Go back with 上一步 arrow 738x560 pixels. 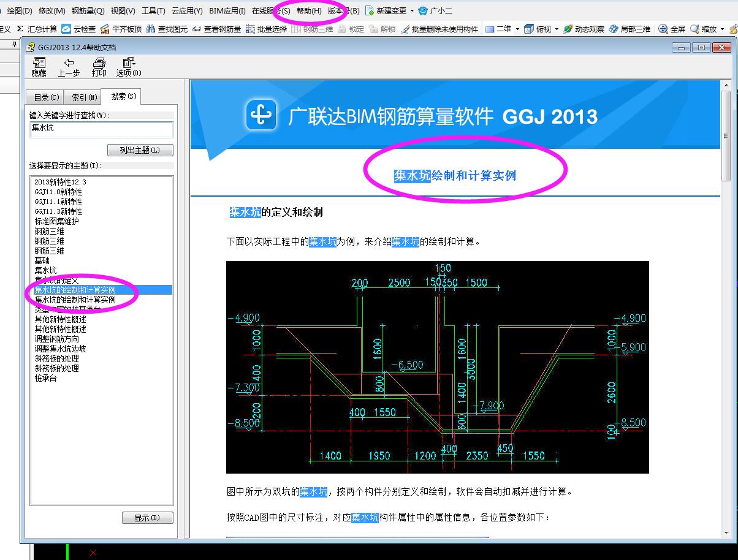pos(69,67)
